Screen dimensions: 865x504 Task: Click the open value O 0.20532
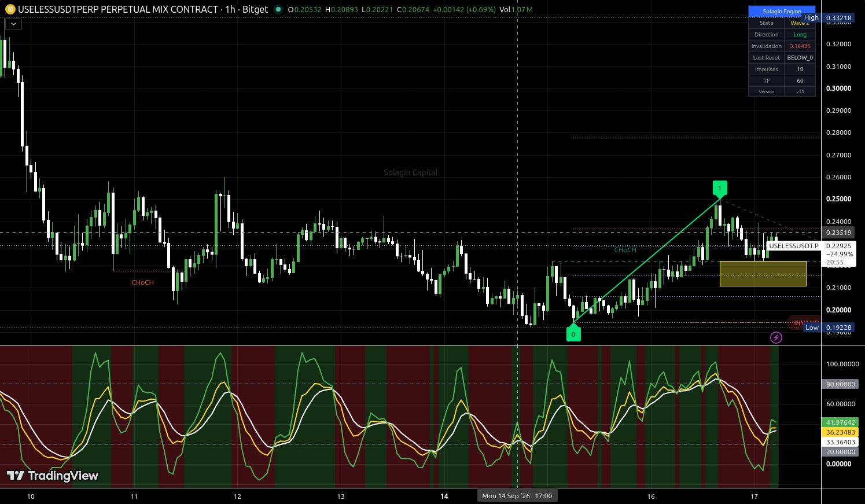pos(304,9)
